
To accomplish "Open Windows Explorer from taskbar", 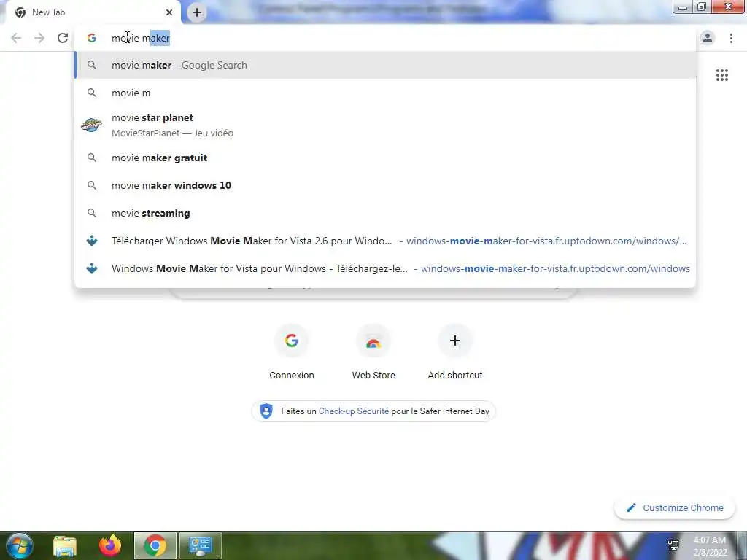I will coord(65,545).
